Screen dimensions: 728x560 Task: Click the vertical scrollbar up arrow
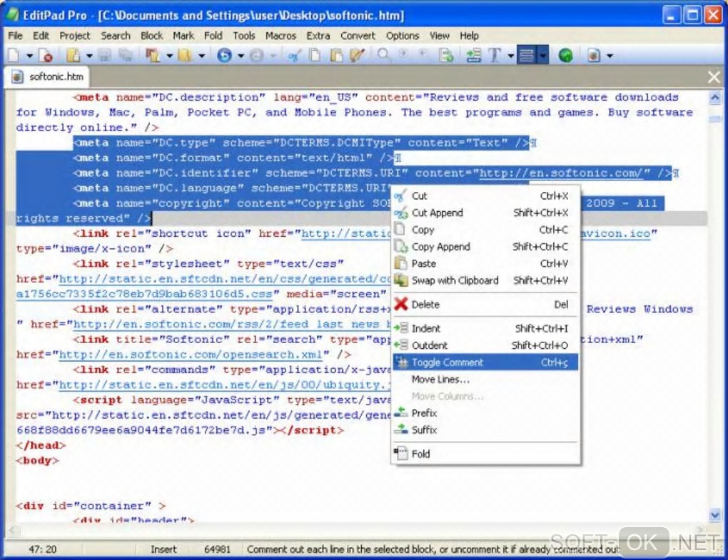[x=715, y=98]
